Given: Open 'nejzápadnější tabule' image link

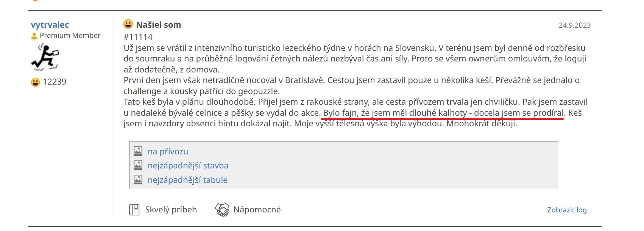Looking at the screenshot, I should (187, 180).
